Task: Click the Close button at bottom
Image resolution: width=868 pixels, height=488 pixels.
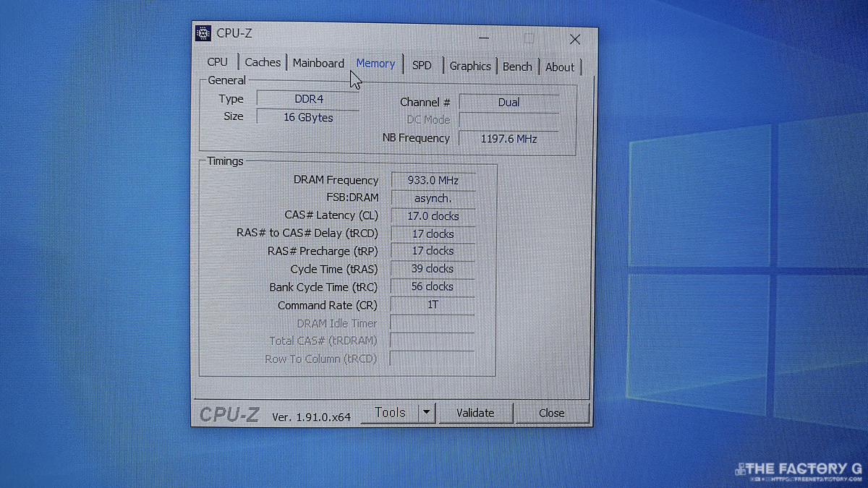Action: click(x=551, y=413)
